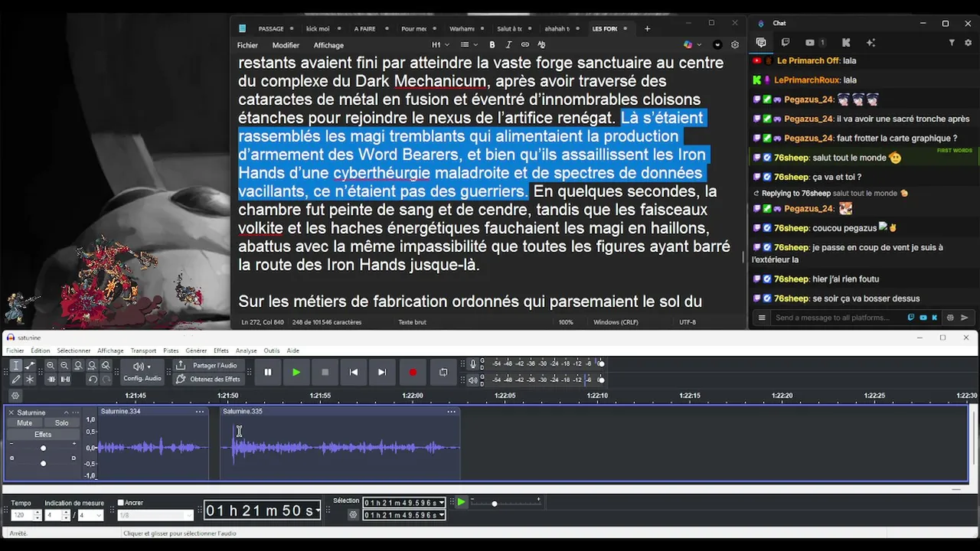Toggle italic formatting in Notepad

(x=508, y=45)
